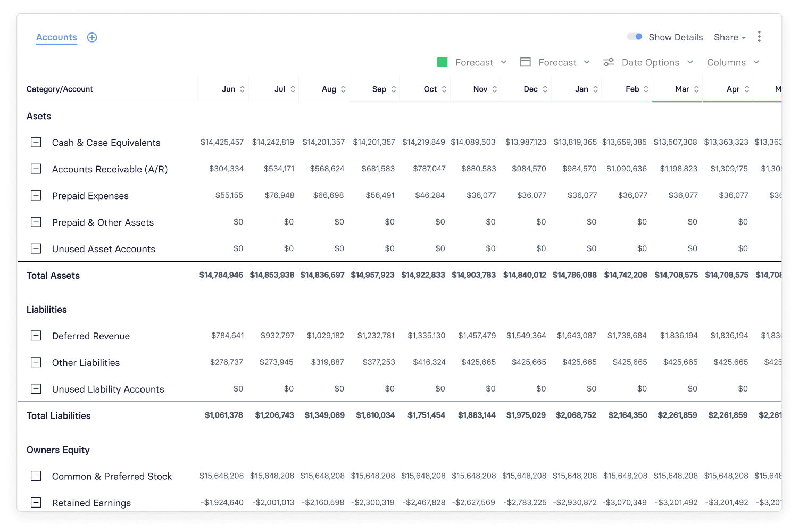Click the $13,819,365 cash value for Jan
This screenshot has width=799, height=532.
pyautogui.click(x=575, y=142)
